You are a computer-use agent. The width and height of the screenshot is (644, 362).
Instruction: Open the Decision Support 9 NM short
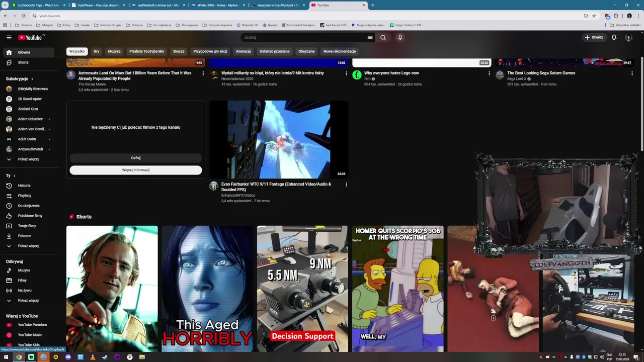pos(302,289)
